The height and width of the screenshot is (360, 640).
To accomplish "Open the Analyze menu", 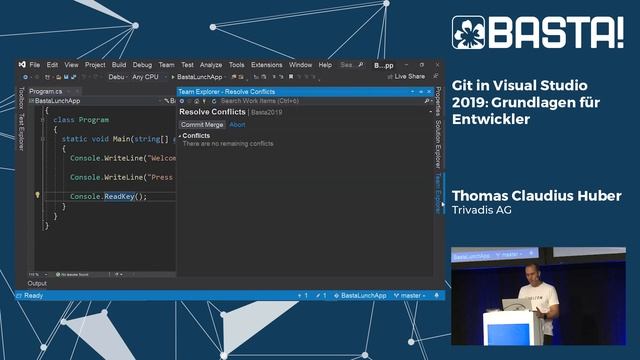I will click(x=211, y=65).
